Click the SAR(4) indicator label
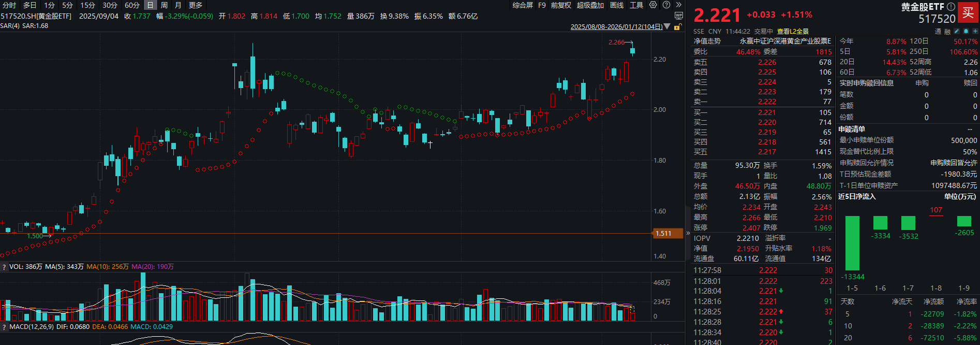This screenshot has width=980, height=345. point(10,26)
